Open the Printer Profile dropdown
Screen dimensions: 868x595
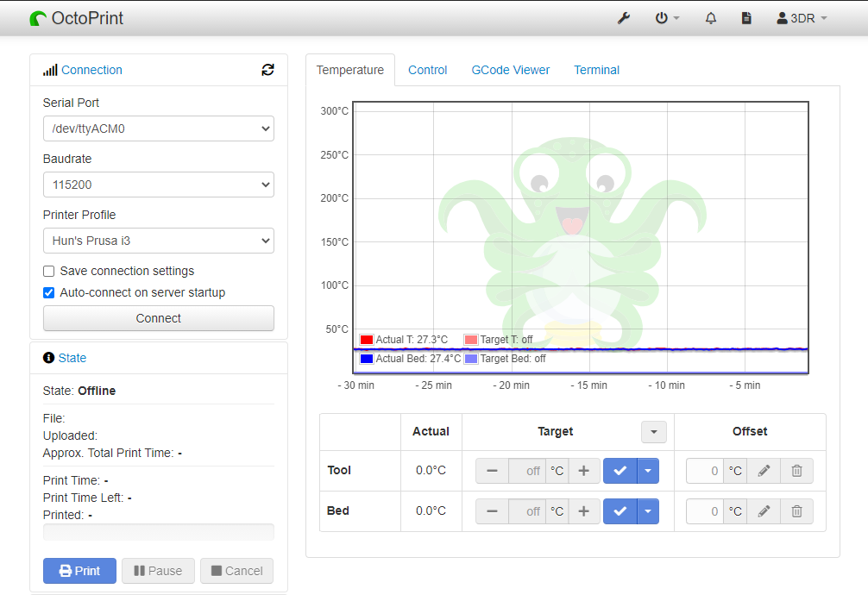pos(158,241)
